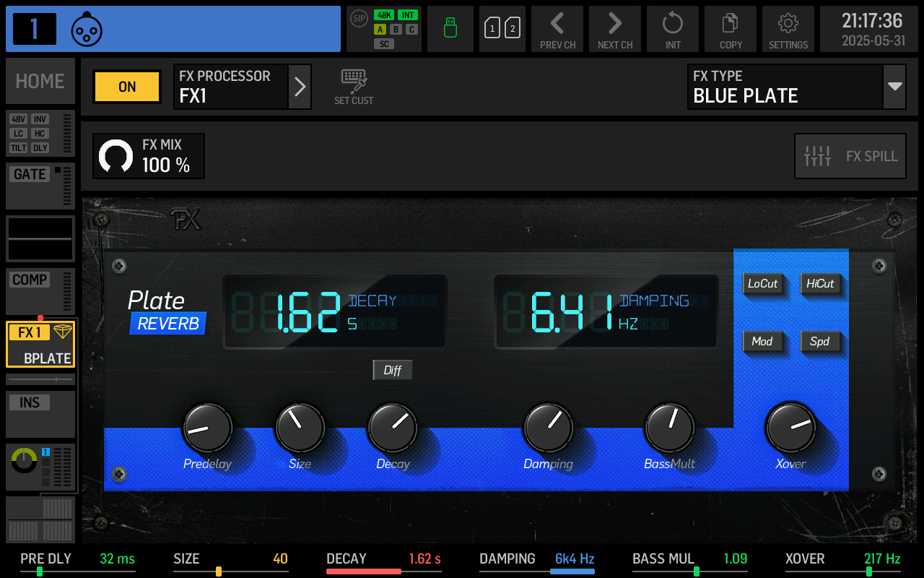The width and height of the screenshot is (924, 578).
Task: Click the SET CUST keyboard icon
Action: tap(354, 87)
